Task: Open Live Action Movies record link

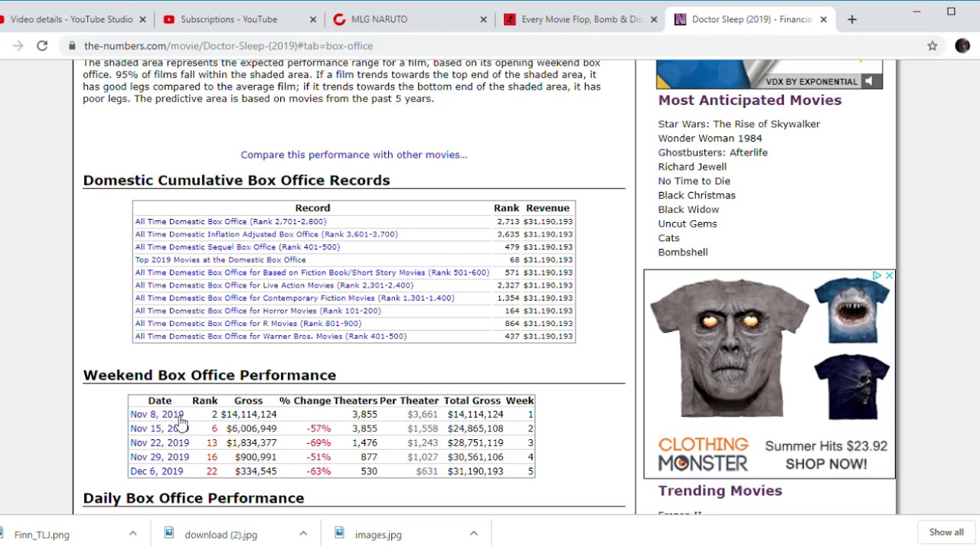Action: click(274, 285)
